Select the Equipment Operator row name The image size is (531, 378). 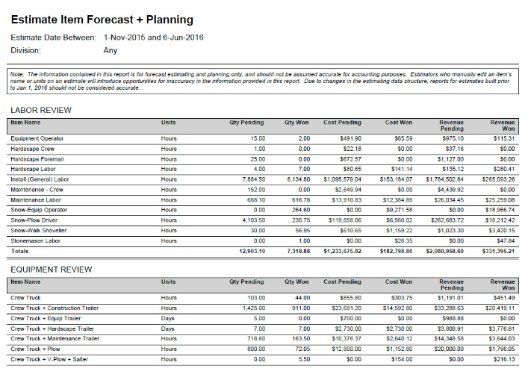pyautogui.click(x=37, y=139)
